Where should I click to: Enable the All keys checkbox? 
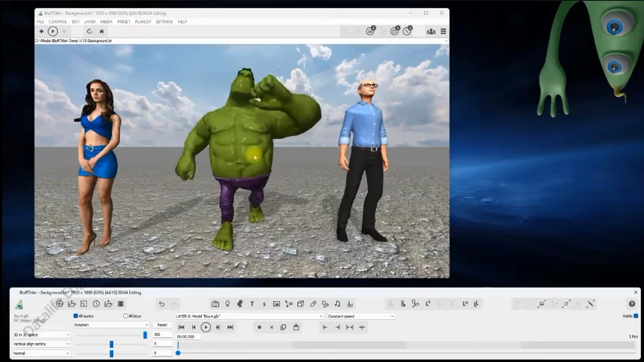(125, 316)
